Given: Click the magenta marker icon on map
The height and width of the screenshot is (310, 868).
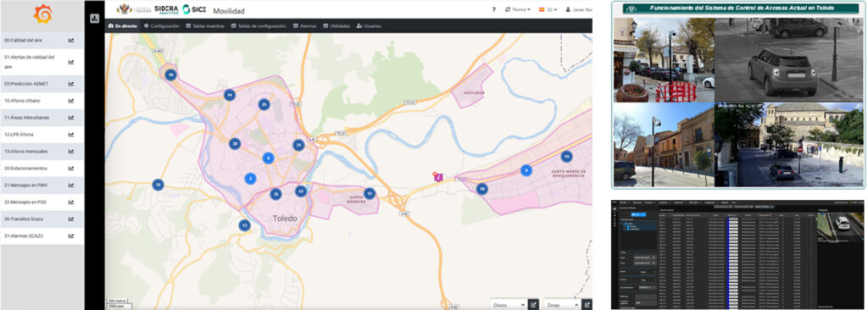Looking at the screenshot, I should [438, 177].
